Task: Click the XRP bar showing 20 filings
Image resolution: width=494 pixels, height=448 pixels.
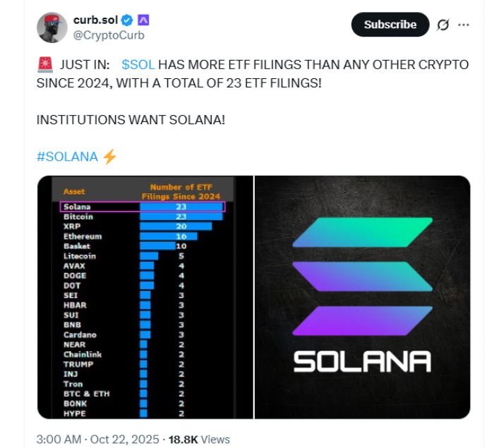Action: (176, 226)
